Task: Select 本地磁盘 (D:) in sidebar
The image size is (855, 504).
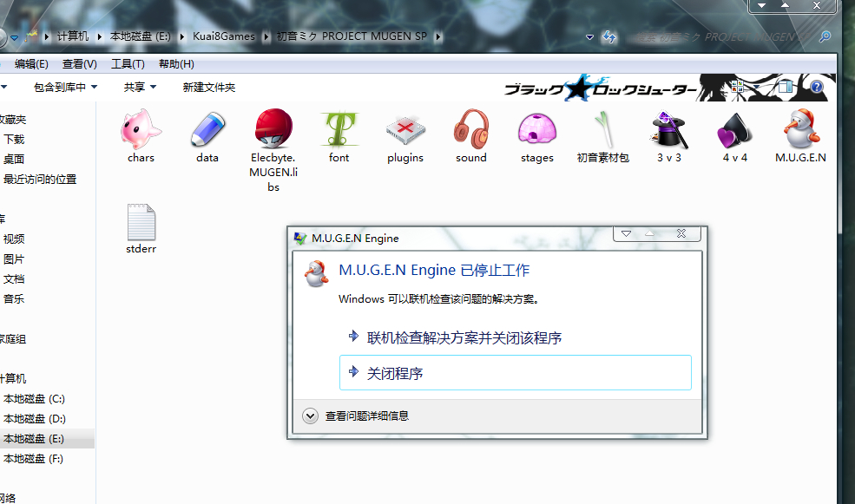Action: [x=35, y=418]
